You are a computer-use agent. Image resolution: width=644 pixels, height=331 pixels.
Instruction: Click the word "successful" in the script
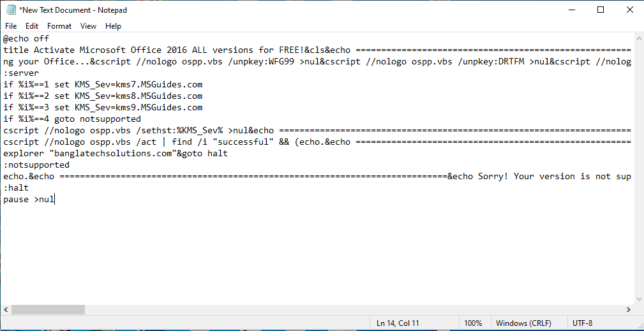pyautogui.click(x=243, y=142)
